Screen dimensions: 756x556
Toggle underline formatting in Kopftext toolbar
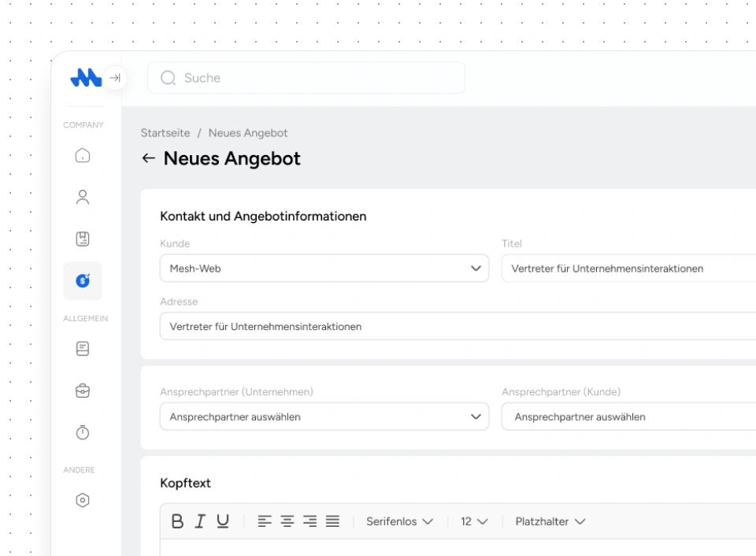[x=223, y=521]
